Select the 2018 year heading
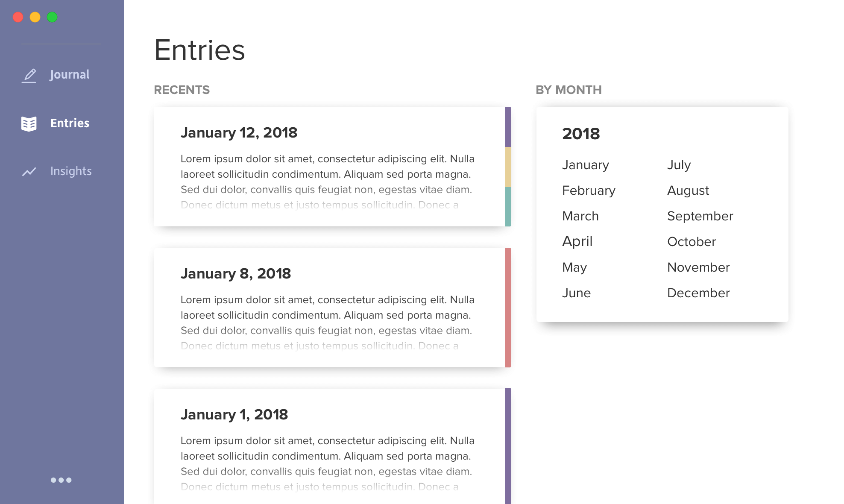Screen dimensions: 844x504 pyautogui.click(x=581, y=134)
